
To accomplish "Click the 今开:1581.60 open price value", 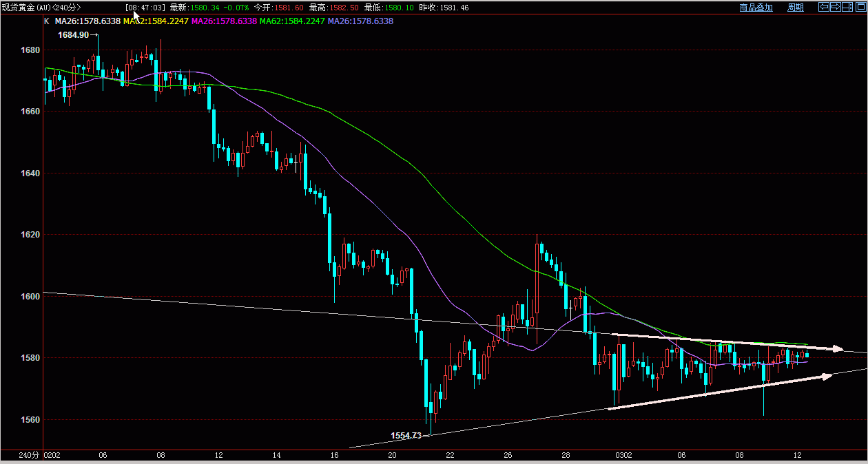I will point(279,8).
